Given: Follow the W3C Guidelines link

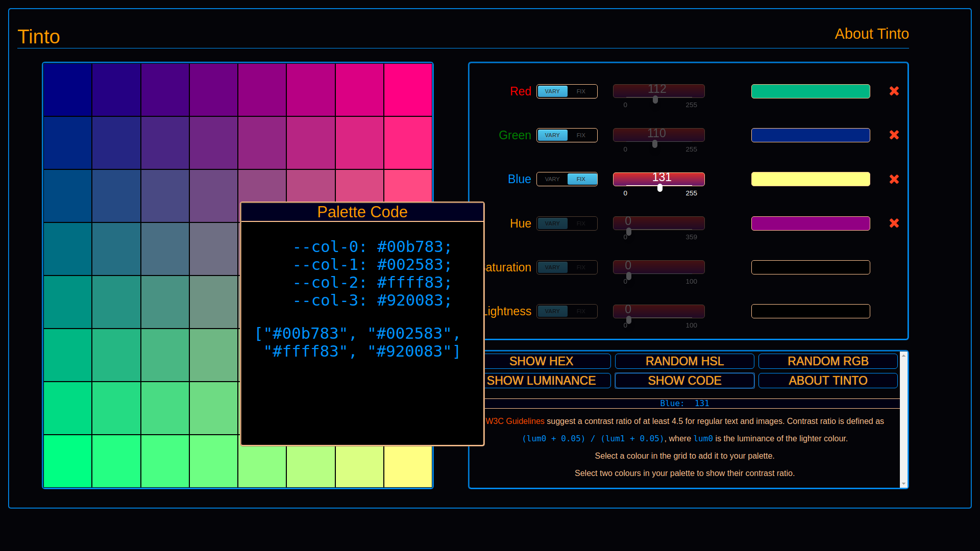Looking at the screenshot, I should 514,421.
